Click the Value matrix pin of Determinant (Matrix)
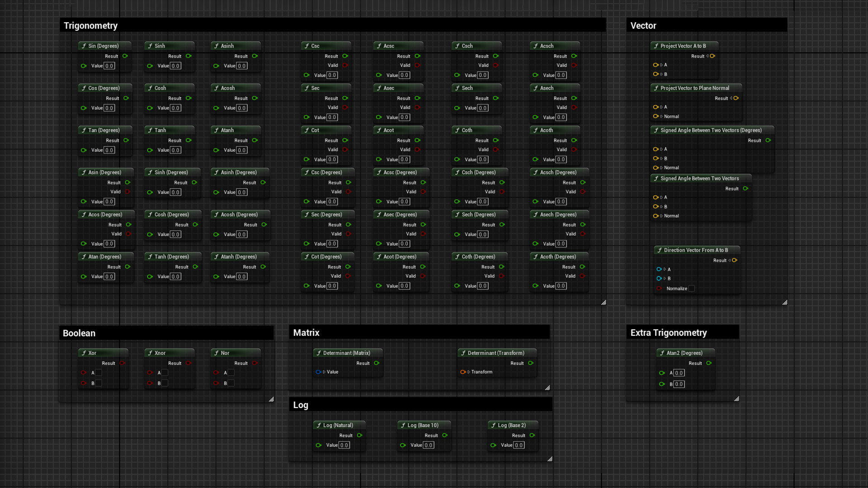This screenshot has height=488, width=868. (x=318, y=372)
